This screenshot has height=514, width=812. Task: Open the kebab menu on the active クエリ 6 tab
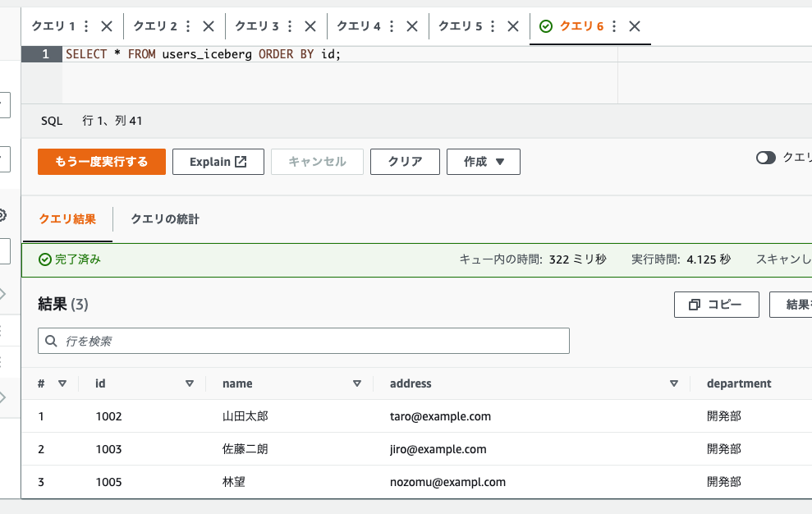point(614,25)
